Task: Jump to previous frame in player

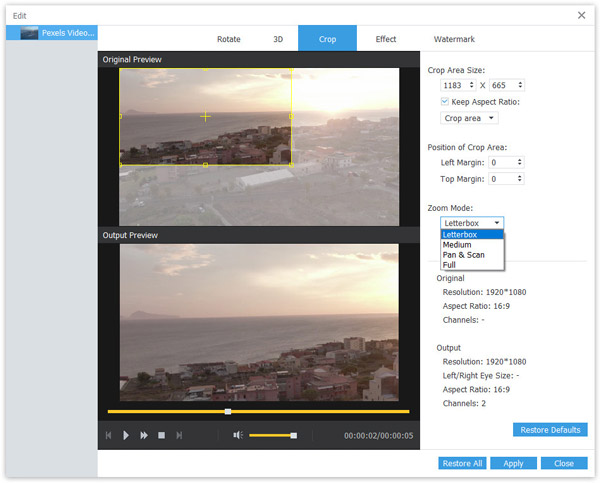Action: coord(108,435)
